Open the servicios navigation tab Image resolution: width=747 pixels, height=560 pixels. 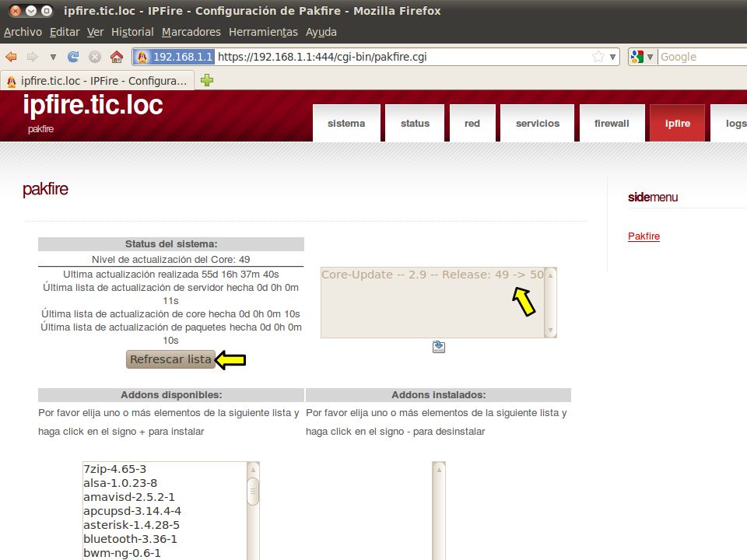click(538, 124)
